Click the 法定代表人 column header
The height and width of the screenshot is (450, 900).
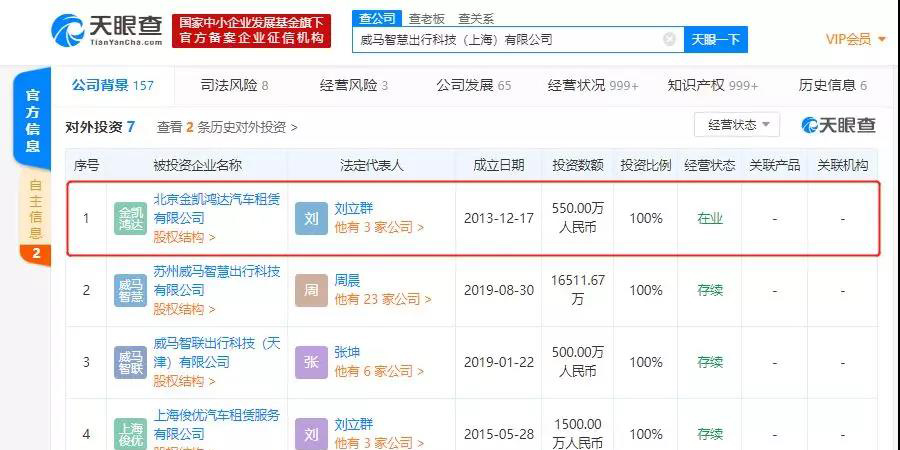[371, 165]
